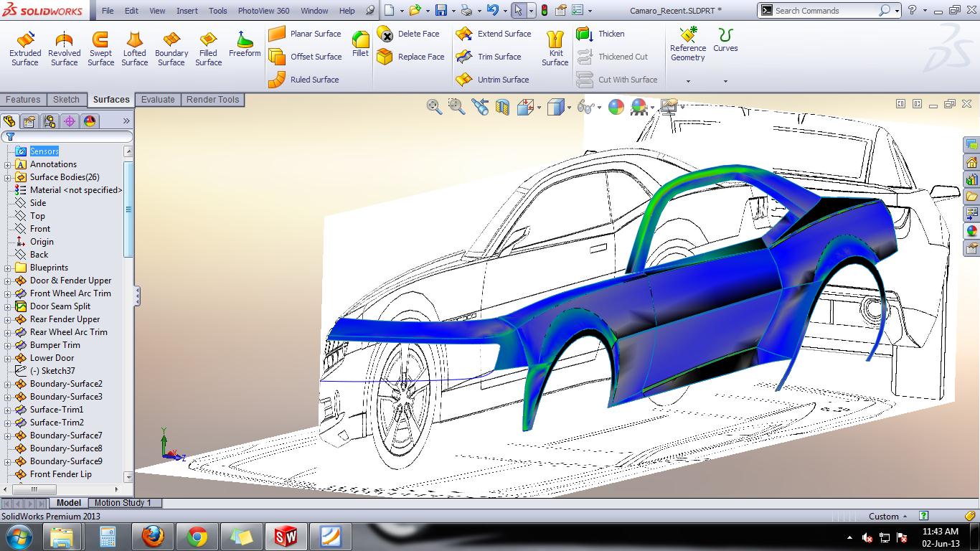Activate the Knit Surface tool
Image resolution: width=980 pixels, height=551 pixels.
[555, 48]
